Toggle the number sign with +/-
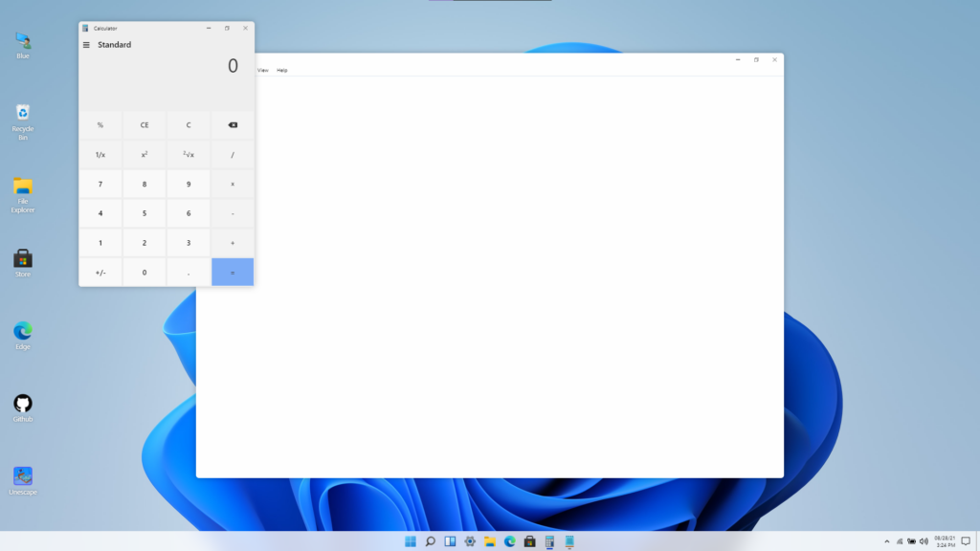This screenshot has height=551, width=980. pyautogui.click(x=100, y=272)
